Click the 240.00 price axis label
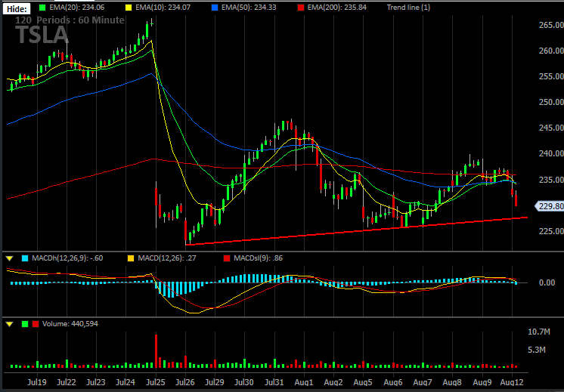The image size is (564, 392). click(550, 153)
